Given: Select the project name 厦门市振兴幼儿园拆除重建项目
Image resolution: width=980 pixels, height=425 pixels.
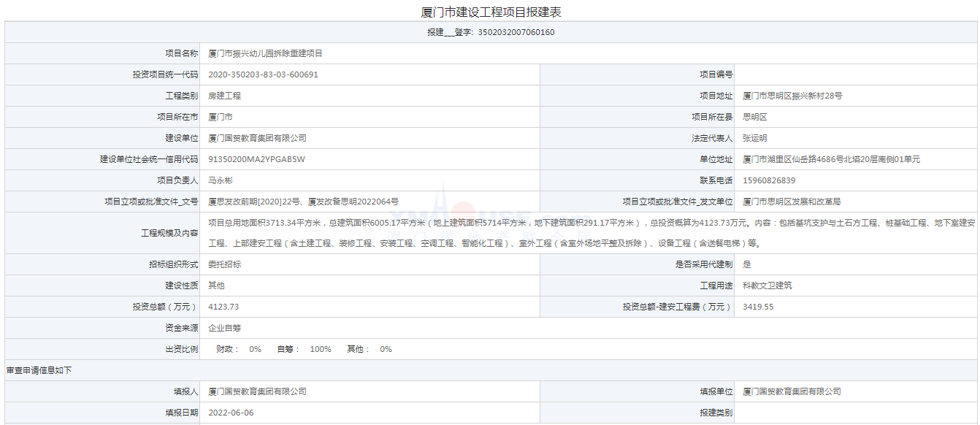Looking at the screenshot, I should (265, 53).
